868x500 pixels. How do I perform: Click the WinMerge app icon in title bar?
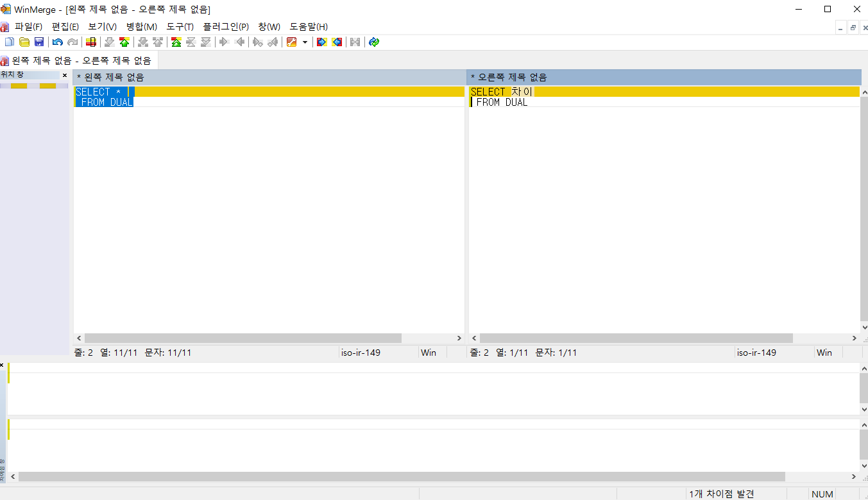tap(5, 9)
